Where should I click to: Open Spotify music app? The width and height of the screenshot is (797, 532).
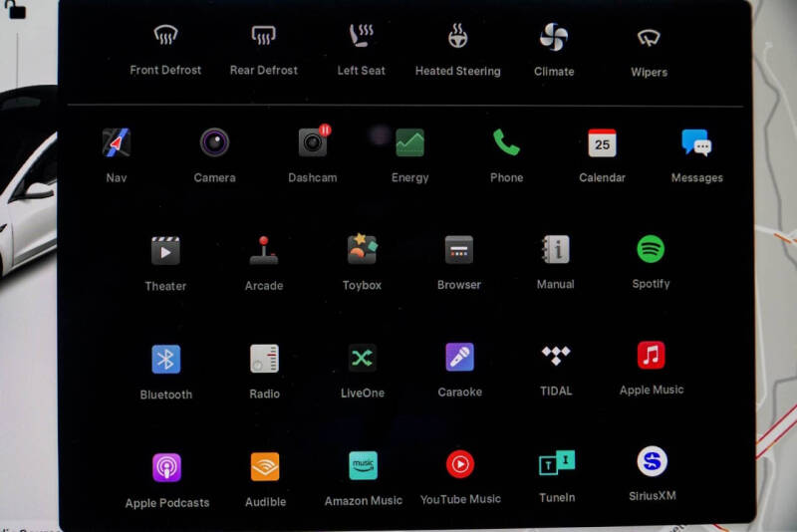click(651, 249)
